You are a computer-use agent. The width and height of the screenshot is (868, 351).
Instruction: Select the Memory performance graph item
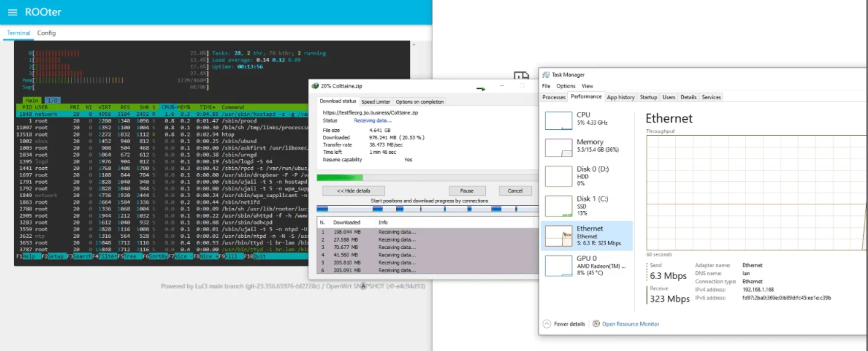(587, 147)
